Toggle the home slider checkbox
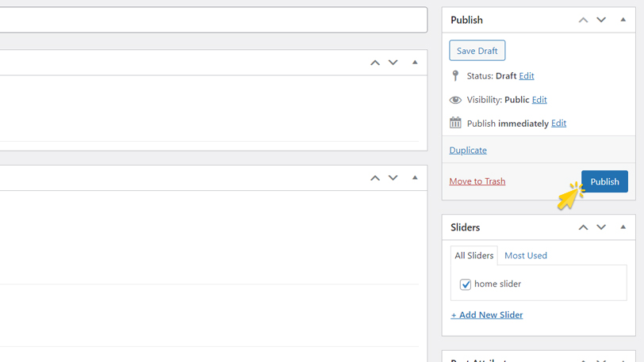644x362 pixels. [466, 284]
